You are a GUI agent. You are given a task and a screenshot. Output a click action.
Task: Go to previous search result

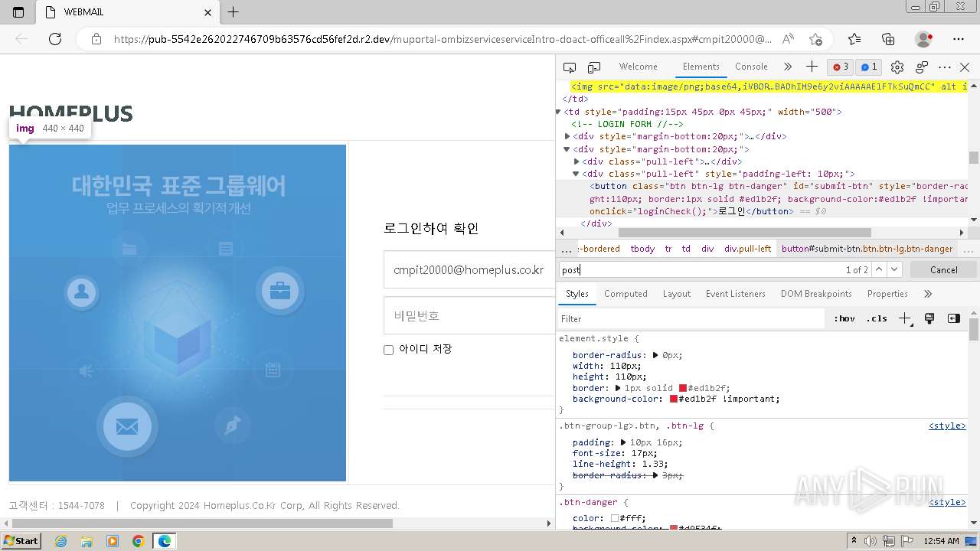(x=879, y=269)
